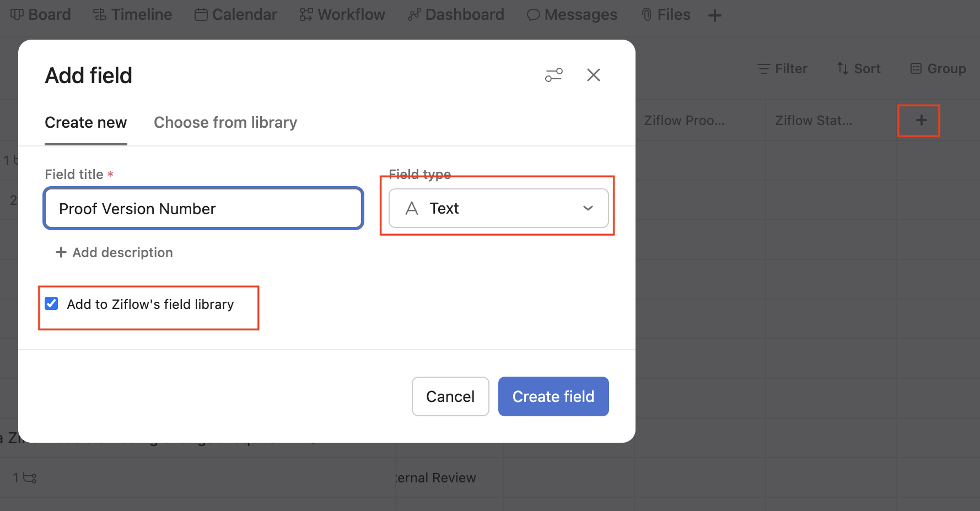
Task: Click the Cancel button
Action: (450, 396)
